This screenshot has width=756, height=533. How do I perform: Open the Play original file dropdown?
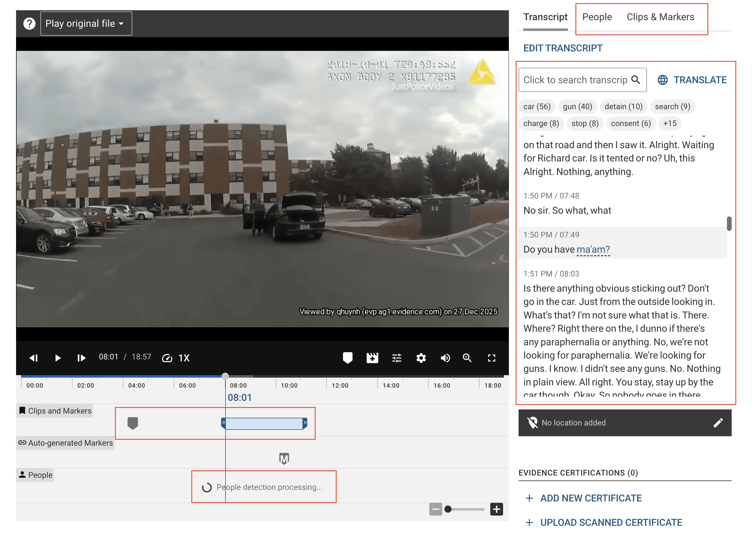(x=86, y=23)
